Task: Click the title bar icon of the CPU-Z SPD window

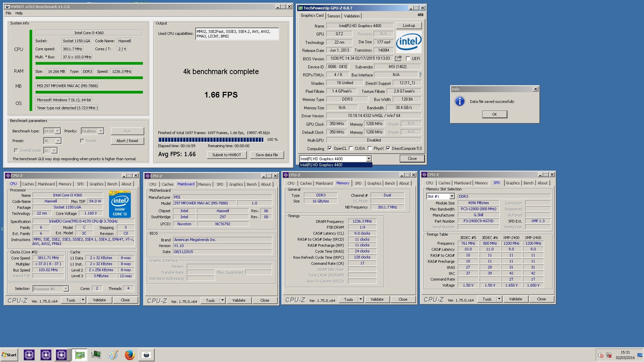Action: click(x=424, y=175)
